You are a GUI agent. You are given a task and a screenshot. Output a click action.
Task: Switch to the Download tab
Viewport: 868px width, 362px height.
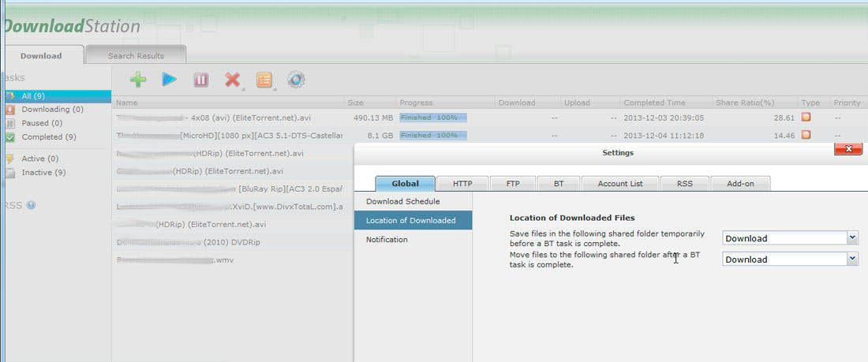coord(43,55)
